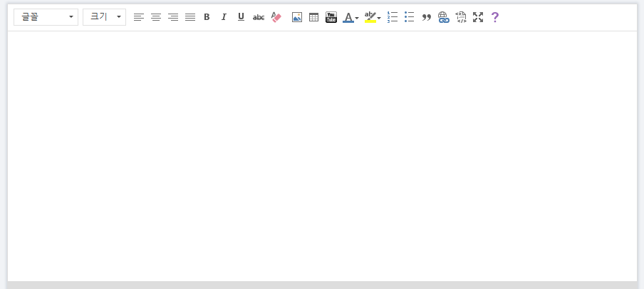This screenshot has width=644, height=289.
Task: Center align the text
Action: (156, 17)
